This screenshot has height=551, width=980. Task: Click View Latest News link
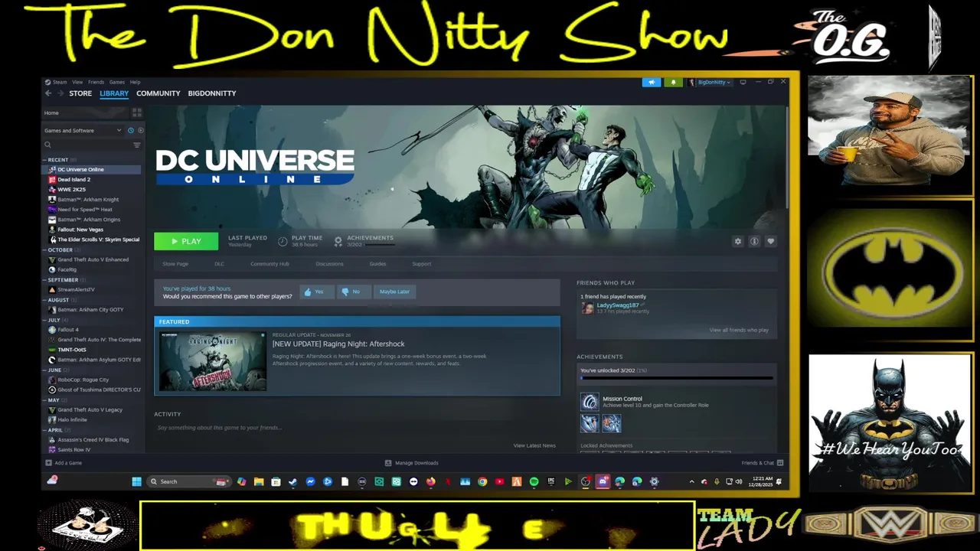tap(534, 445)
